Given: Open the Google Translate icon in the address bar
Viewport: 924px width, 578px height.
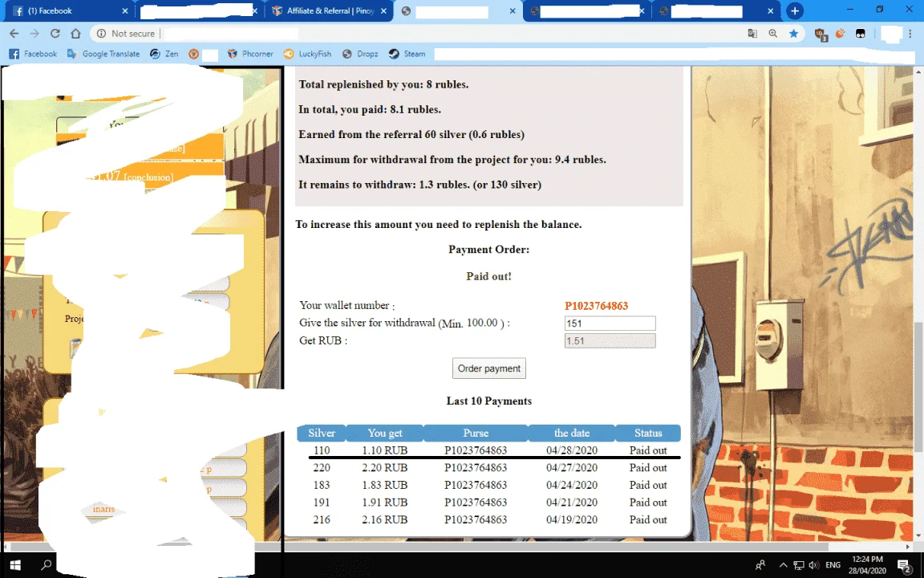Looking at the screenshot, I should coord(752,34).
